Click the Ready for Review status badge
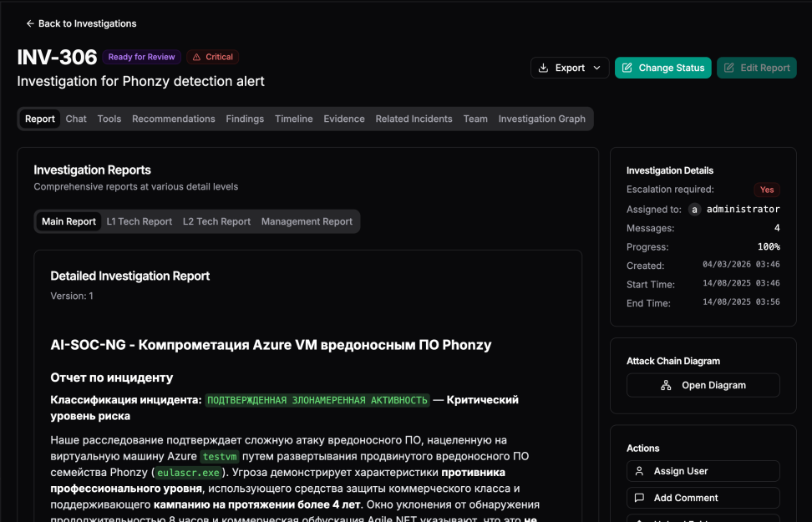The width and height of the screenshot is (812, 522). coord(141,57)
